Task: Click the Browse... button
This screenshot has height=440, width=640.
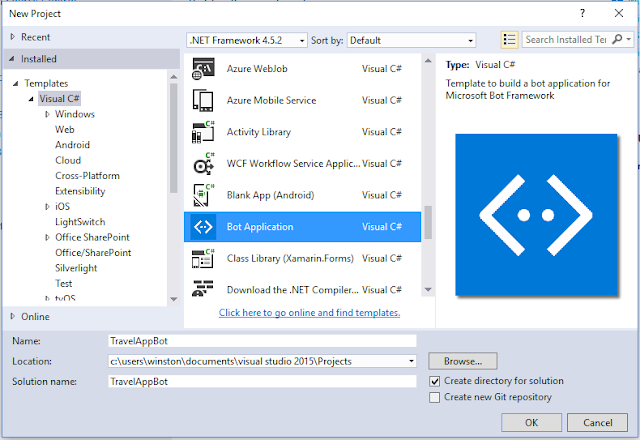Action: 463,361
